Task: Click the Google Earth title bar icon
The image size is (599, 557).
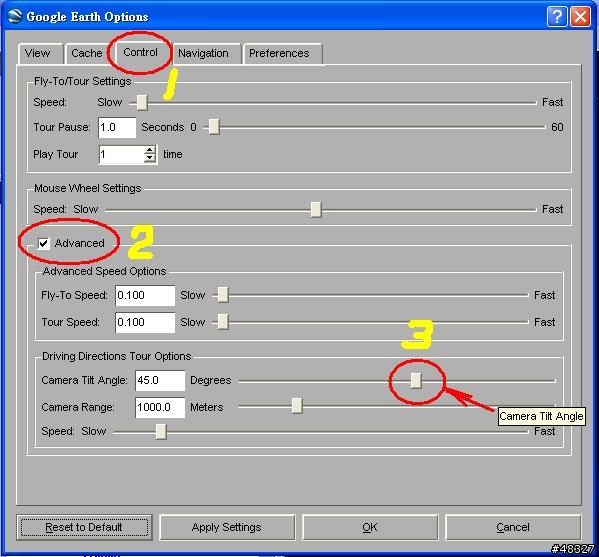Action: 15,16
